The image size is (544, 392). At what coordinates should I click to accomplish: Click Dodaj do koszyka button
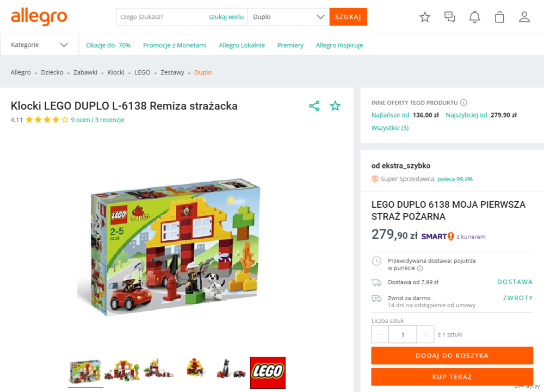(x=452, y=356)
